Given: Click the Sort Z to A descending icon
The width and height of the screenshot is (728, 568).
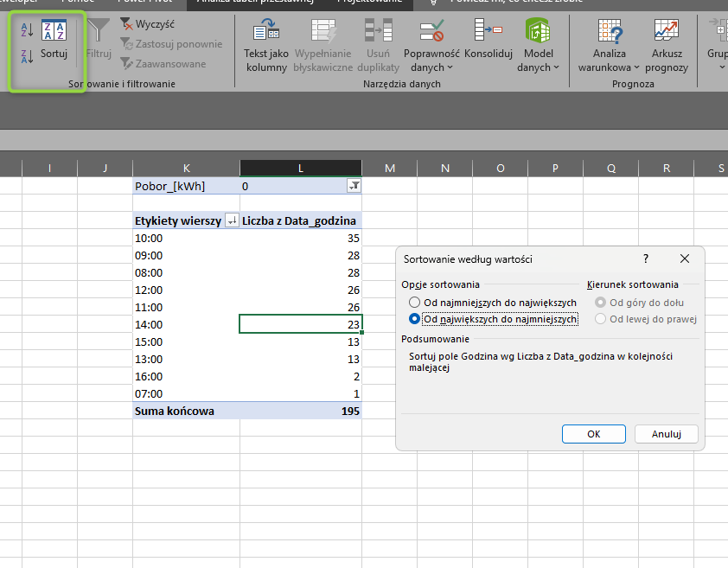Looking at the screenshot, I should coord(26,57).
